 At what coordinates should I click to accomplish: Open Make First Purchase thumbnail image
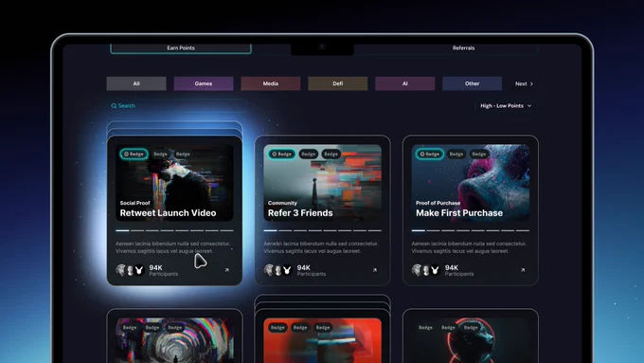471,183
